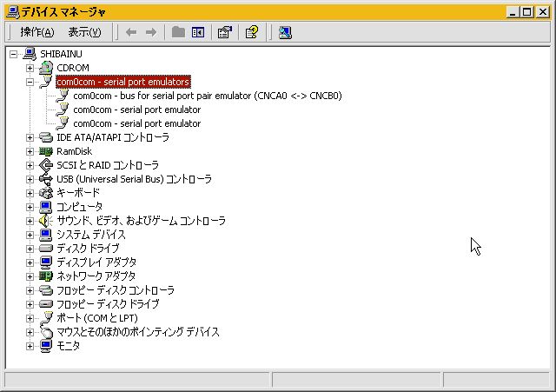Expand the コンピュータ category
Screen dimensions: 556x392
[x=30, y=207]
